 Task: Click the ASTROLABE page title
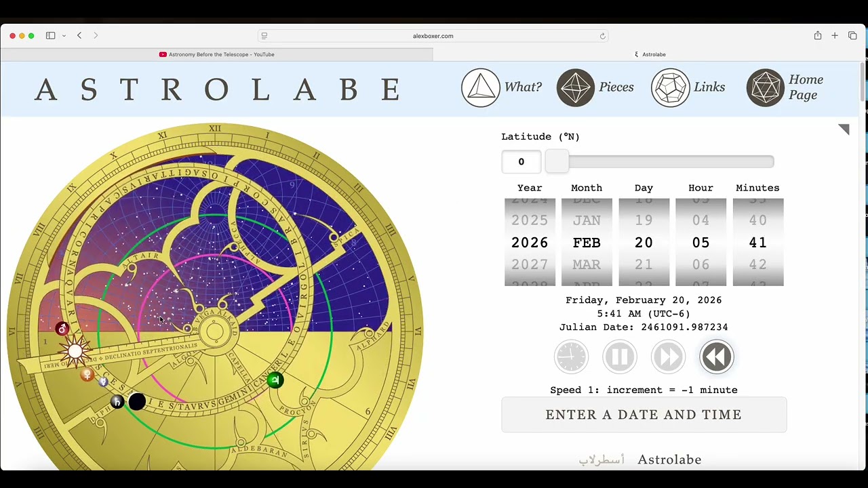(218, 89)
